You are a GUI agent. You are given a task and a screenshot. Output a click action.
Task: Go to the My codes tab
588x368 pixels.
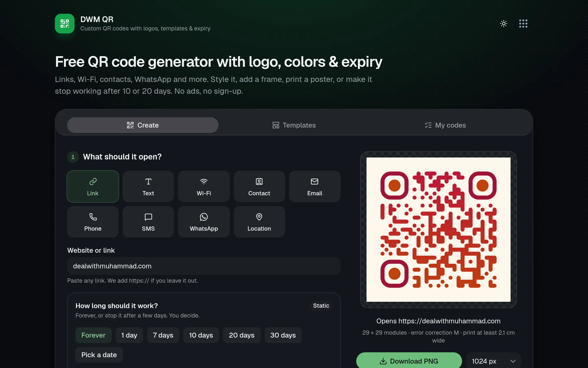[x=445, y=125]
